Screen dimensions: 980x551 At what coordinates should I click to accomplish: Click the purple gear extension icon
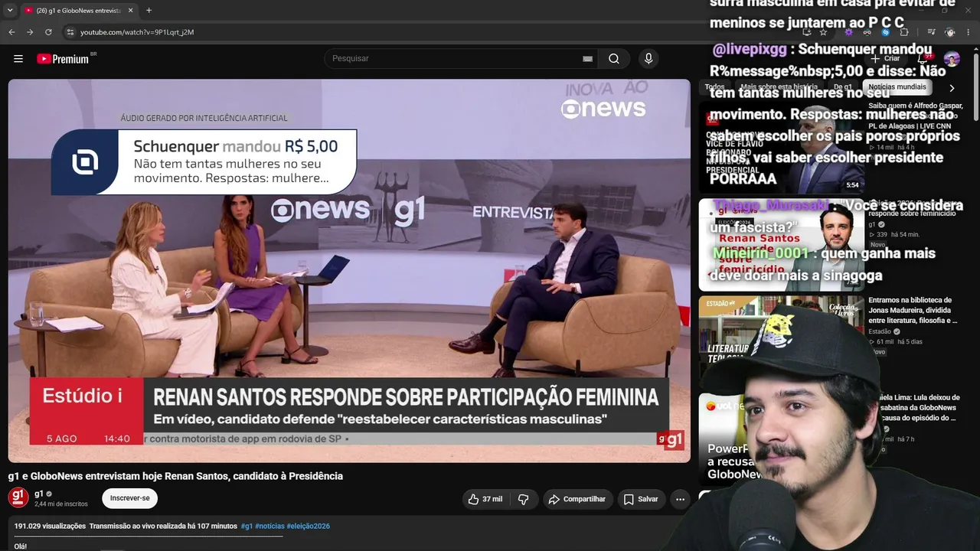coord(848,32)
